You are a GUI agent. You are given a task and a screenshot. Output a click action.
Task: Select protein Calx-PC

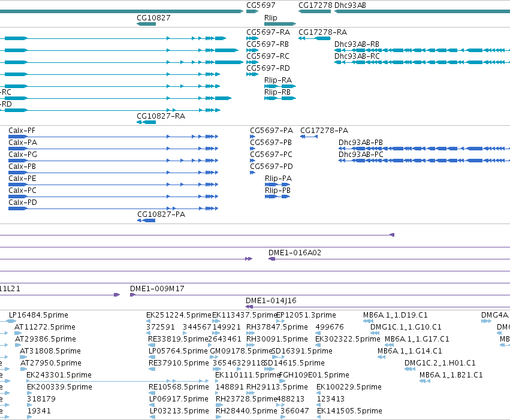[x=22, y=191]
